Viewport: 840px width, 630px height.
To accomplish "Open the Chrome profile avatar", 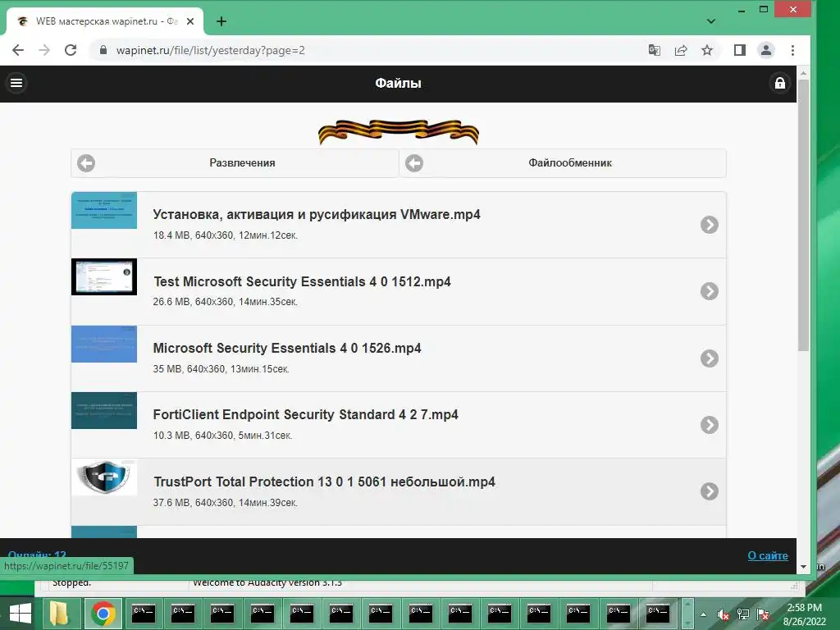I will click(766, 50).
